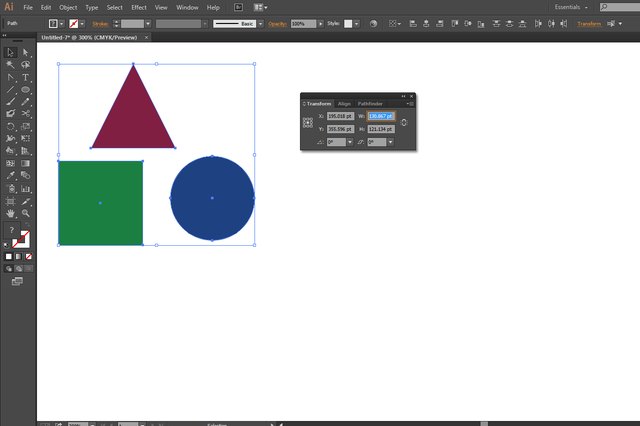Image resolution: width=640 pixels, height=426 pixels.
Task: Select the Type tool
Action: pyautogui.click(x=25, y=77)
